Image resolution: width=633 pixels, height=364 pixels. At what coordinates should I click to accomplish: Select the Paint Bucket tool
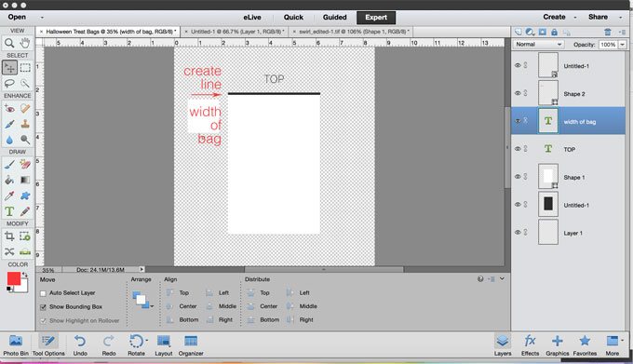tap(9, 180)
